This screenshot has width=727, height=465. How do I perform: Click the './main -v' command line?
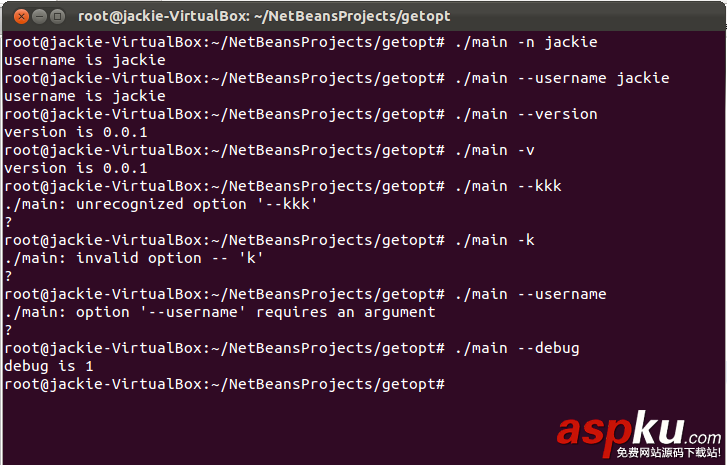494,150
